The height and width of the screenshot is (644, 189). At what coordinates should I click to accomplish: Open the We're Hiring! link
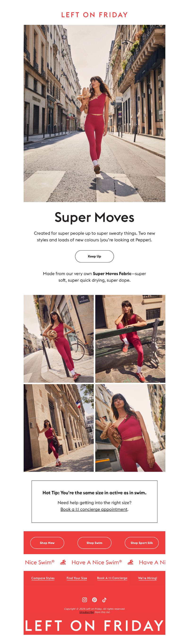tap(148, 578)
